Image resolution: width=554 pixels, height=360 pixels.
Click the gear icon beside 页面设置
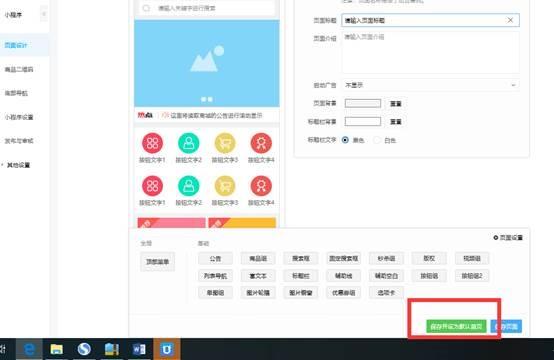pos(496,237)
